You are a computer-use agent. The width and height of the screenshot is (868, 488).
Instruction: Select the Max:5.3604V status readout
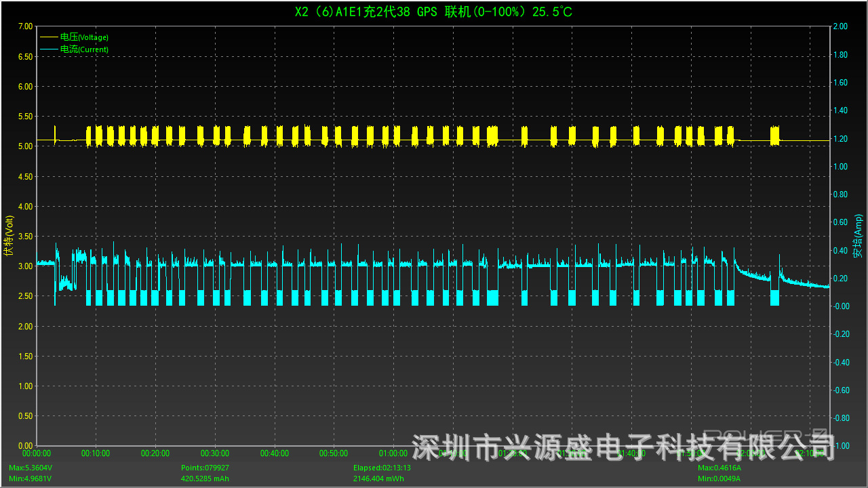(30, 468)
